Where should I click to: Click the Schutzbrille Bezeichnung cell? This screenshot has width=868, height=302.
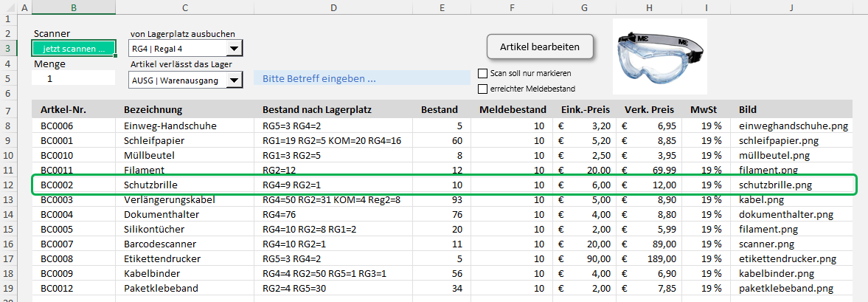click(151, 185)
